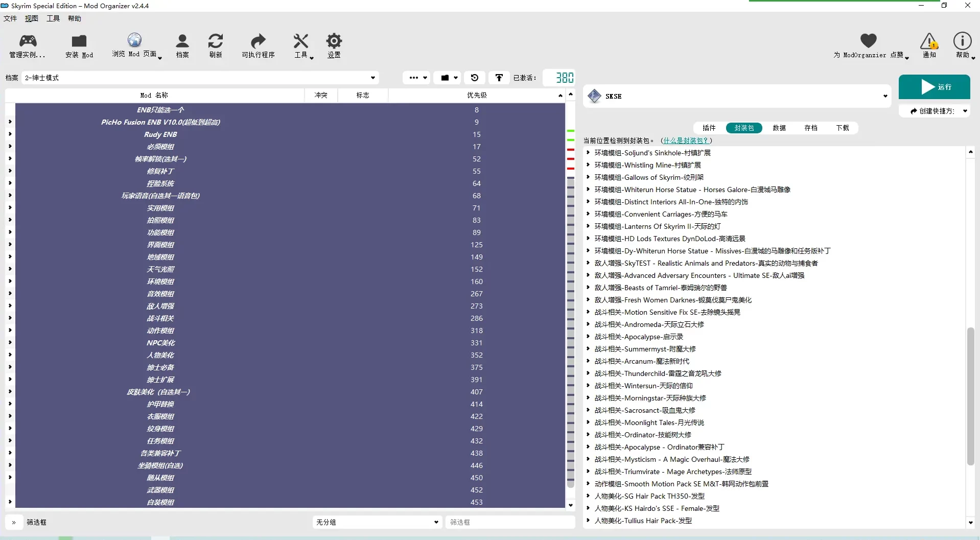The image size is (980, 540).
Task: Select the 坐骑模组(自选) separator row
Action: [x=290, y=465]
